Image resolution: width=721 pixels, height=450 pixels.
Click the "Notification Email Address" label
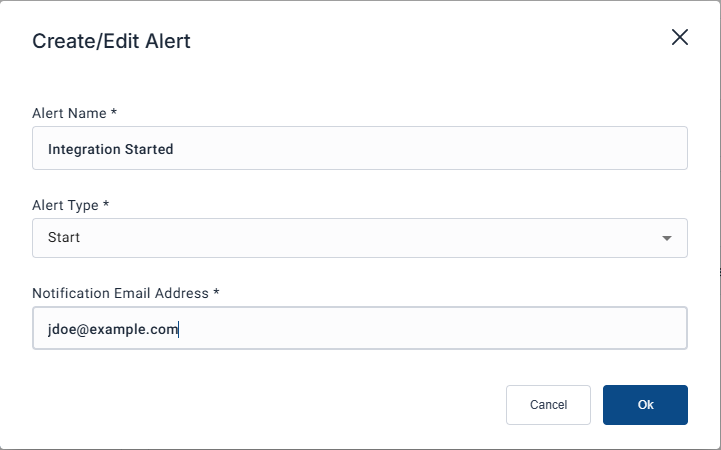(120, 294)
